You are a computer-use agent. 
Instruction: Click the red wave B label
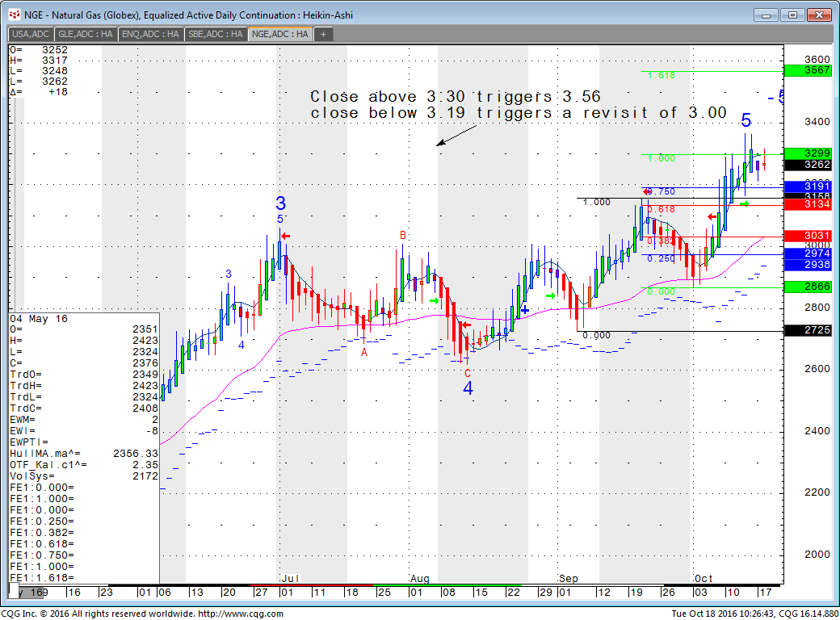403,235
